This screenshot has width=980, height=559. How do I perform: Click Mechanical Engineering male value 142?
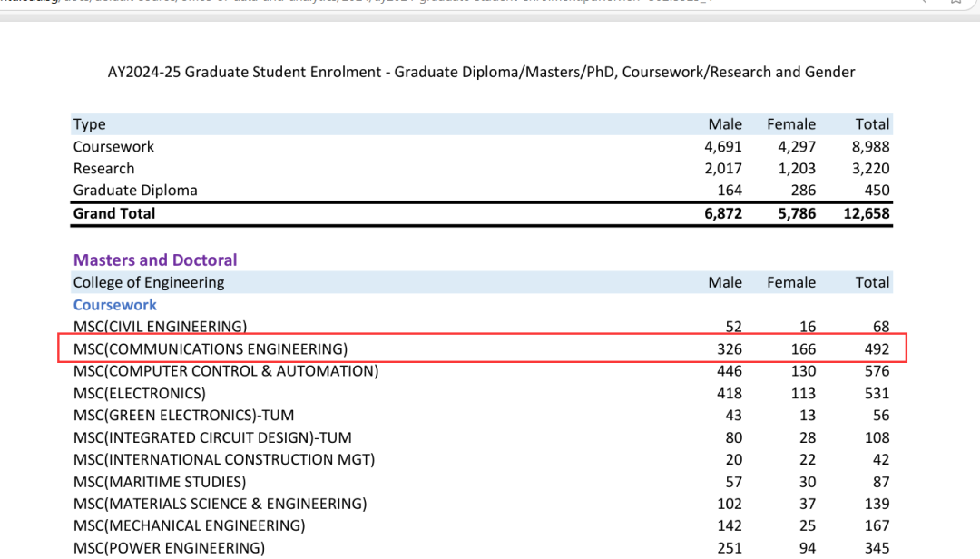pyautogui.click(x=730, y=525)
